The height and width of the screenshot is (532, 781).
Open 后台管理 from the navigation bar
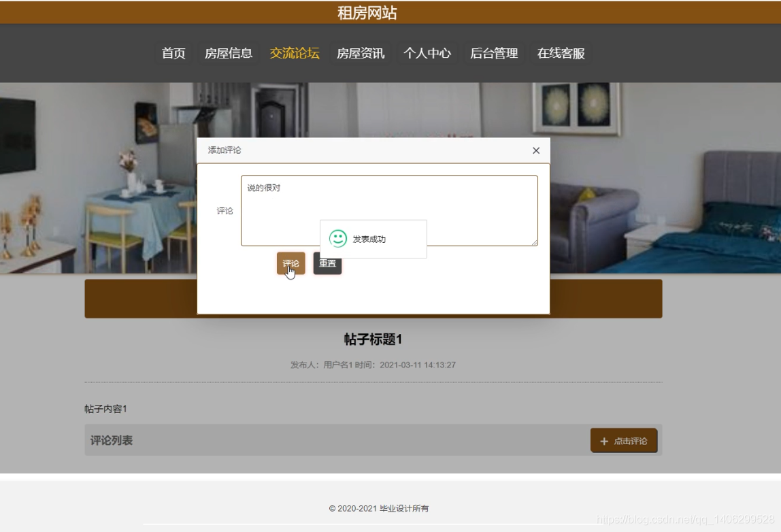click(495, 54)
